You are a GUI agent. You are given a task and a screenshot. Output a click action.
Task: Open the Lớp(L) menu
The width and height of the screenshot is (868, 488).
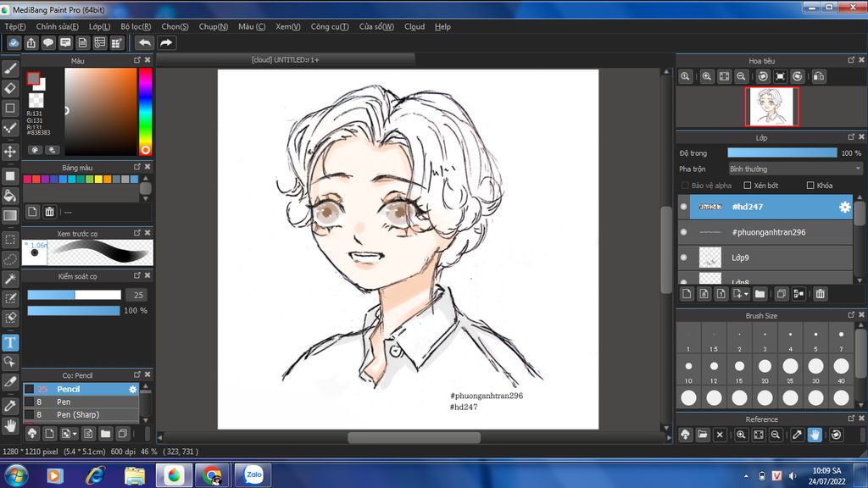point(100,26)
